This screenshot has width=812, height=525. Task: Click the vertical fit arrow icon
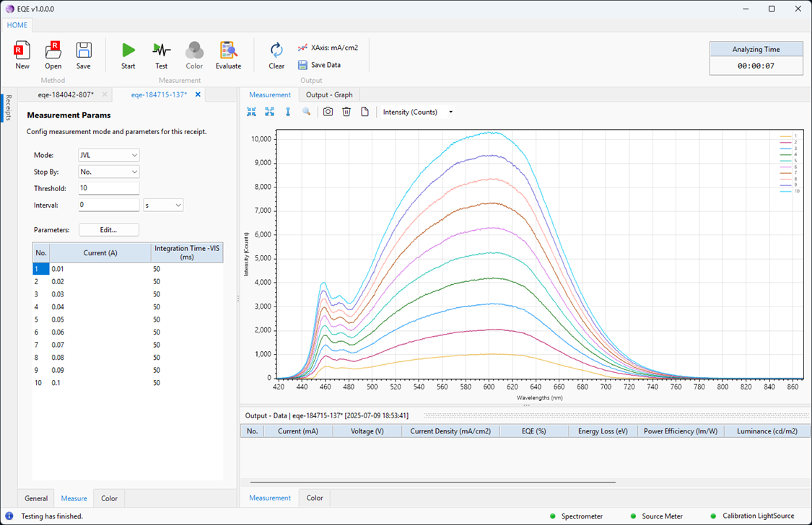[x=288, y=112]
